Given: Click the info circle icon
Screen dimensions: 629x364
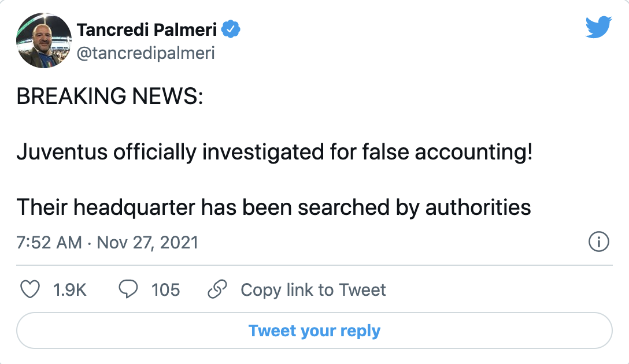Looking at the screenshot, I should pyautogui.click(x=598, y=242).
